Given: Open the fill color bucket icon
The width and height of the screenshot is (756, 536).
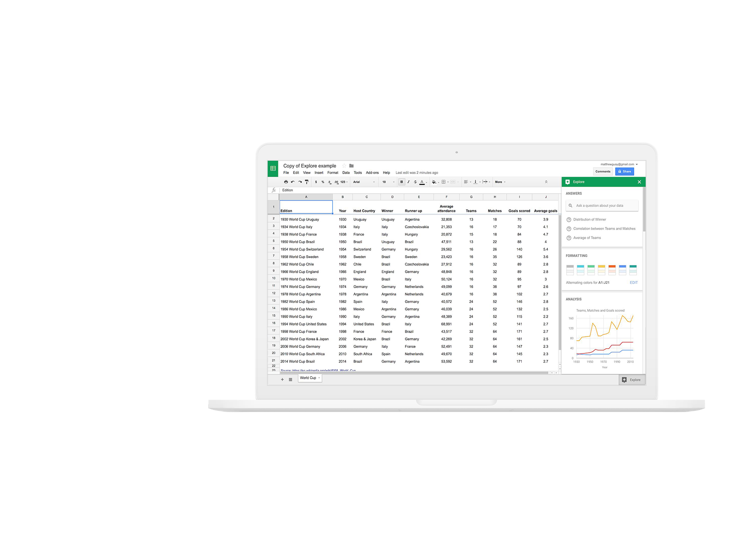Looking at the screenshot, I should (x=434, y=182).
